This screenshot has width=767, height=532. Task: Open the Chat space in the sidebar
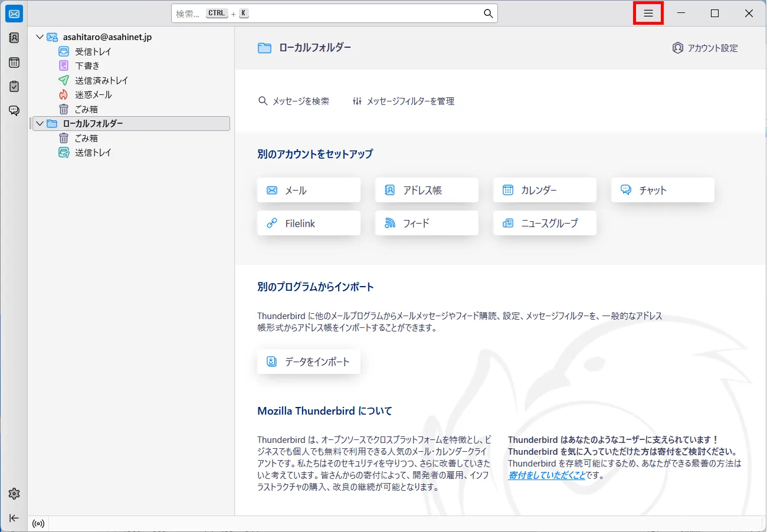point(14,110)
